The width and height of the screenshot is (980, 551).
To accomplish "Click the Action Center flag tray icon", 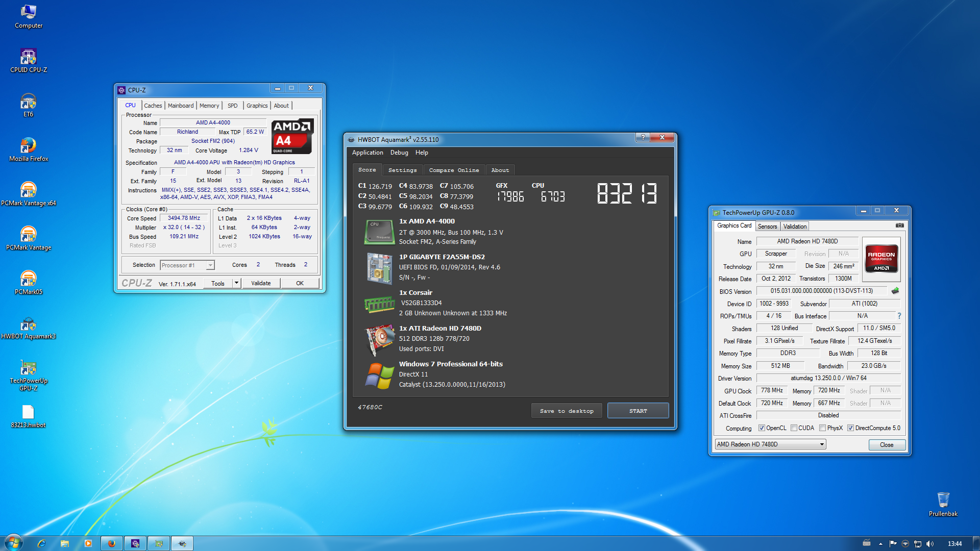I will pyautogui.click(x=893, y=544).
